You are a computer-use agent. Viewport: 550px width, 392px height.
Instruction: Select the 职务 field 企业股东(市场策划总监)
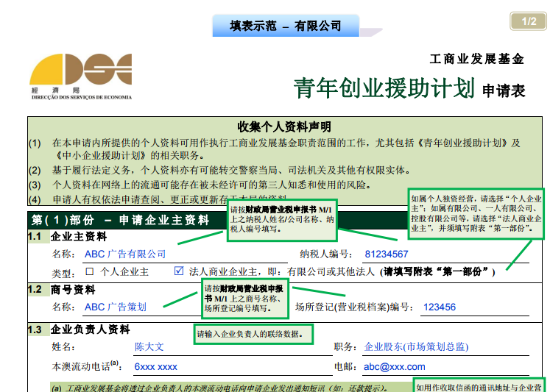click(416, 347)
